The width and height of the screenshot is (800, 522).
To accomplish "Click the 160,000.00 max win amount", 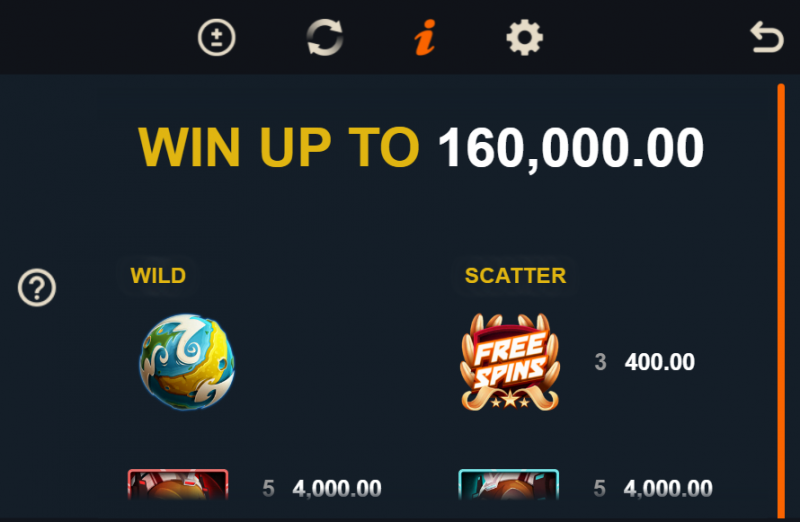I will point(571,148).
